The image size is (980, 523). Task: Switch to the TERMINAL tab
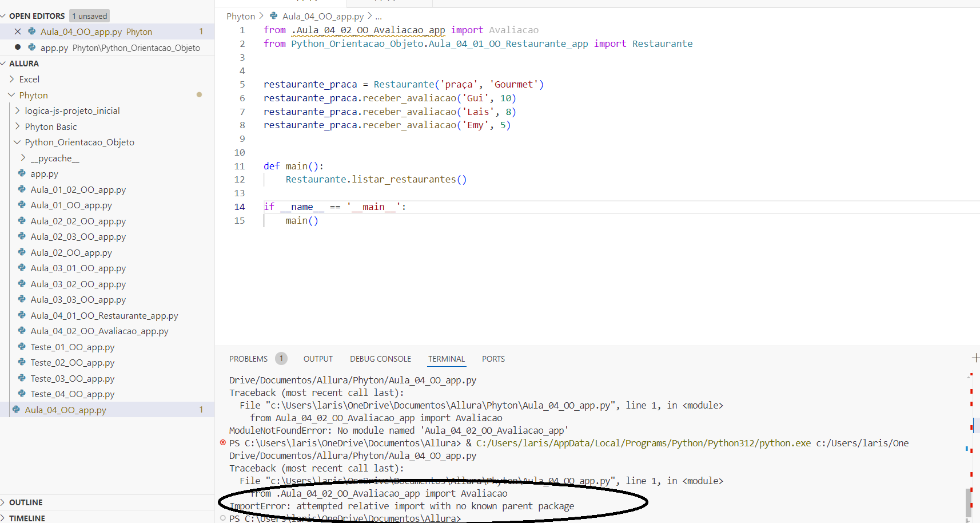coord(447,359)
